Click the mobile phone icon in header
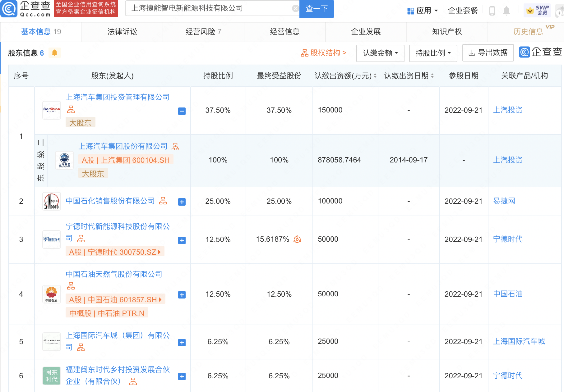564x392 pixels. coord(492,11)
